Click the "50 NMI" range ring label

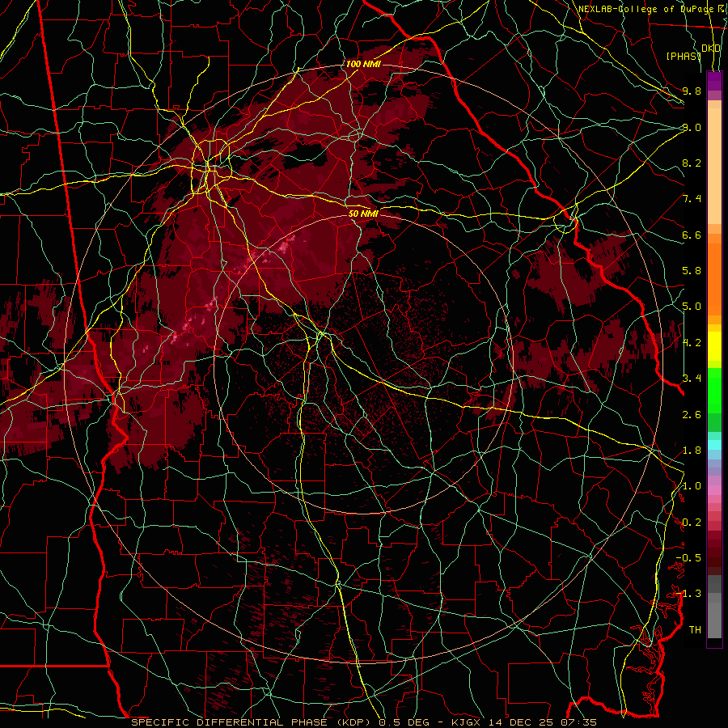(363, 214)
